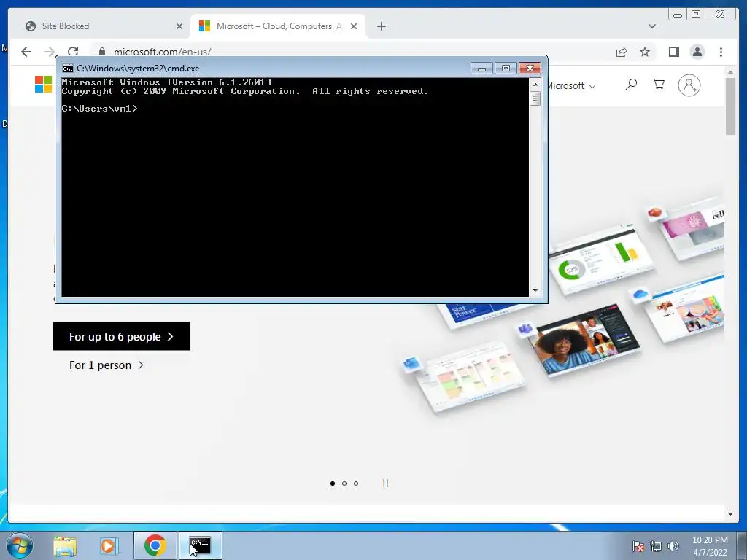The width and height of the screenshot is (747, 560).
Task: Minimize the Chrome window
Action: [x=677, y=15]
